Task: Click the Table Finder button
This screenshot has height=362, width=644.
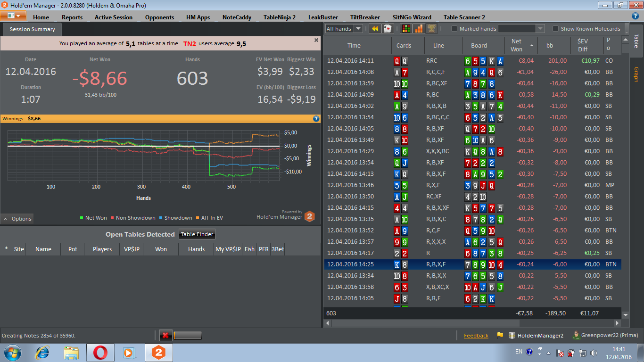Action: tap(198, 234)
